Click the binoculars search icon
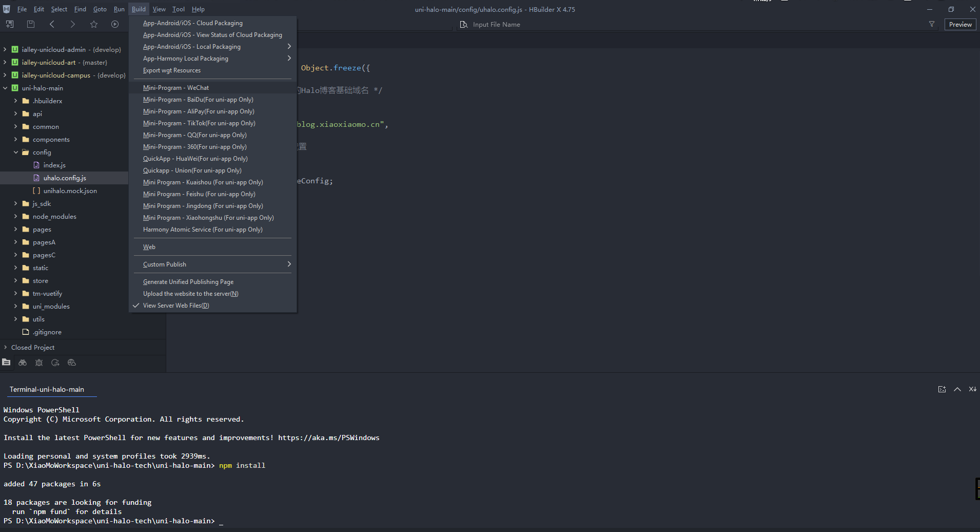This screenshot has width=980, height=532. pos(23,363)
